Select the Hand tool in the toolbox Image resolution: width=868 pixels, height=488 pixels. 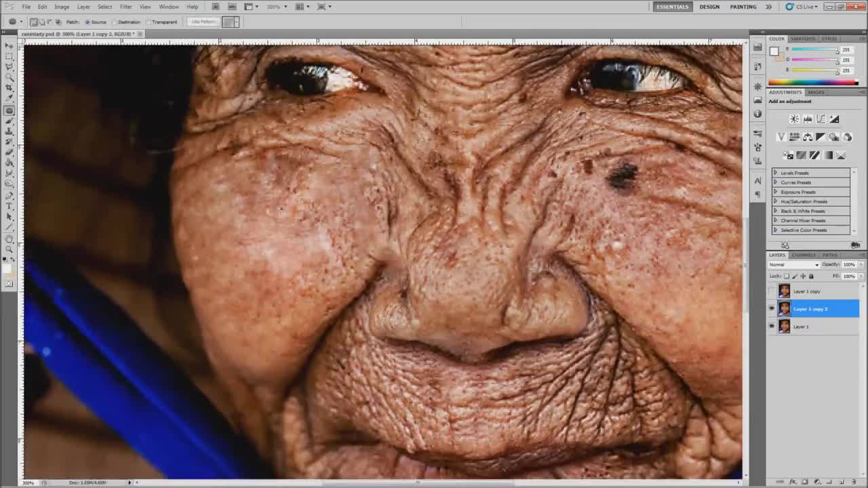click(x=9, y=239)
